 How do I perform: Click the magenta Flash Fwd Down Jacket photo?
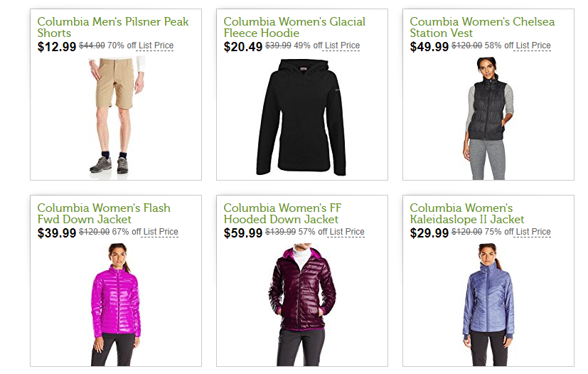click(116, 304)
